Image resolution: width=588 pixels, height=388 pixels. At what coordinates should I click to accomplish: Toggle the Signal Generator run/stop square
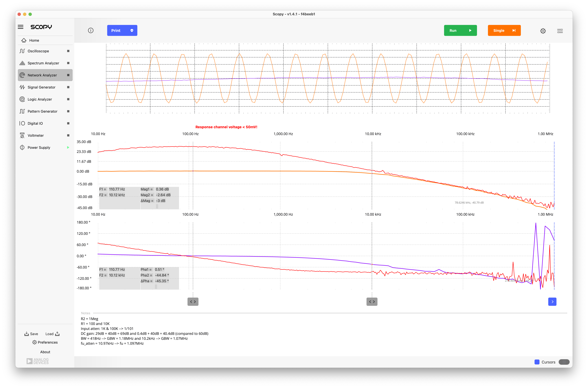(x=68, y=87)
